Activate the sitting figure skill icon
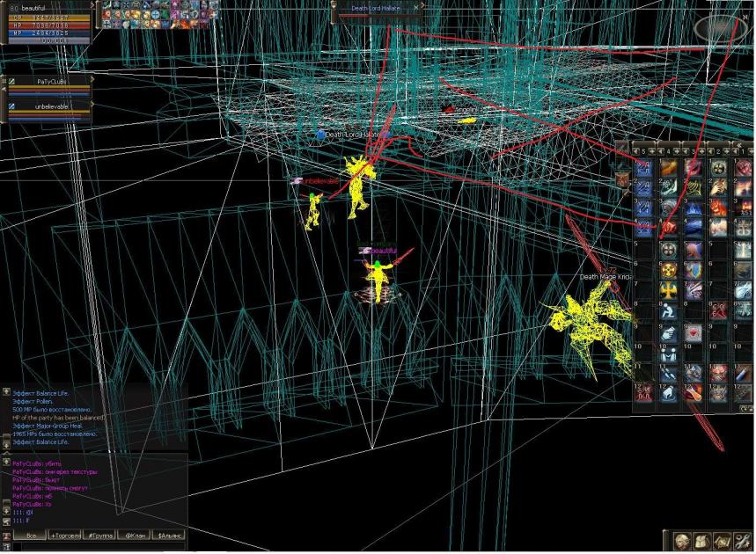 pyautogui.click(x=670, y=312)
